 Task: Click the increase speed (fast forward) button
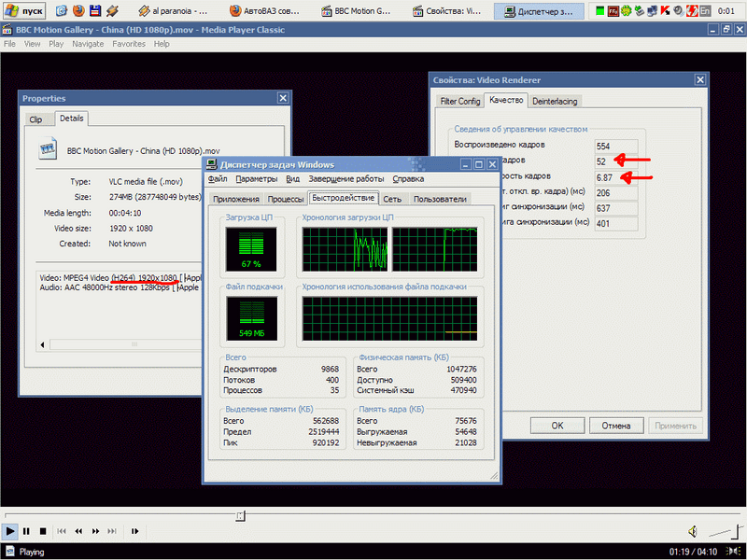95,531
